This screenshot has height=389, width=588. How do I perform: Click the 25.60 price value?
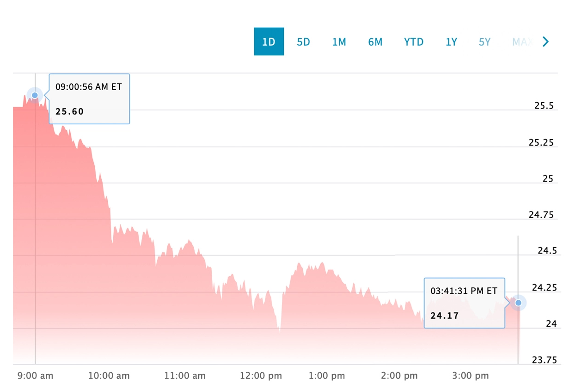tap(69, 111)
